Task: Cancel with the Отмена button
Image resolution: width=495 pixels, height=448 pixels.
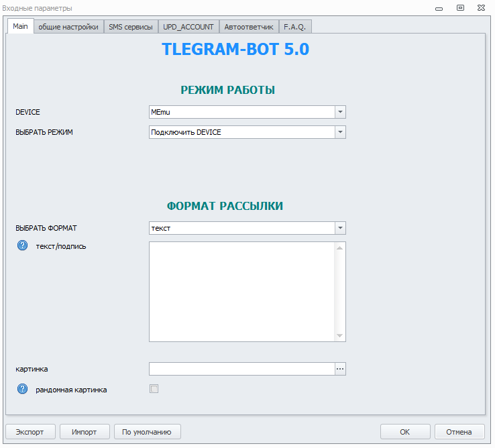Action: click(x=459, y=432)
